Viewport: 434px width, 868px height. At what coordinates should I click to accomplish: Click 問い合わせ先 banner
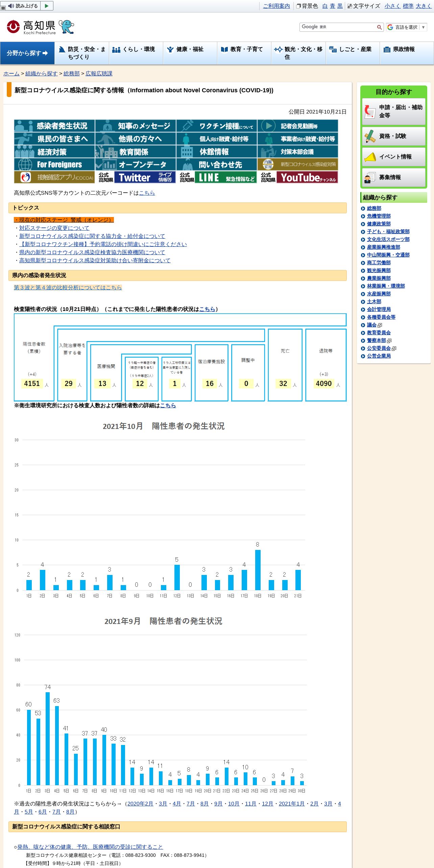click(217, 164)
